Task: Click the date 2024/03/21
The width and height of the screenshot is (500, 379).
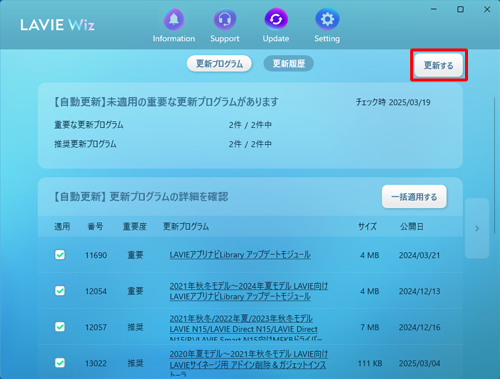Action: (420, 255)
